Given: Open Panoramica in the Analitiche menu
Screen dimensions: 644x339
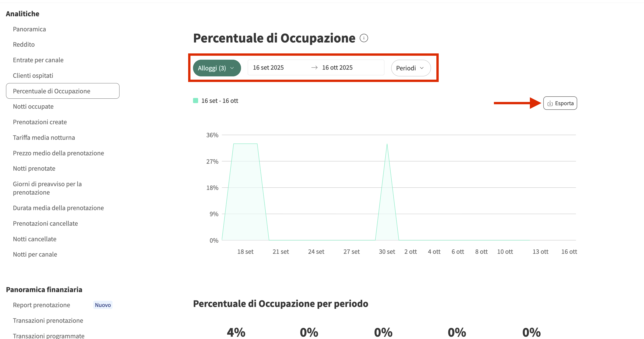Looking at the screenshot, I should [x=29, y=29].
